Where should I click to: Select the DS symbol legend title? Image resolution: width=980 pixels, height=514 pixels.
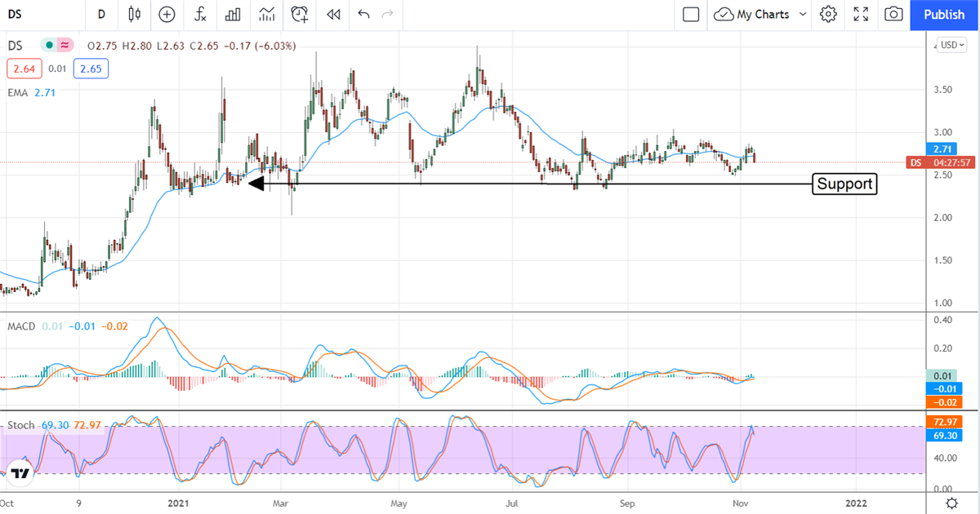16,46
